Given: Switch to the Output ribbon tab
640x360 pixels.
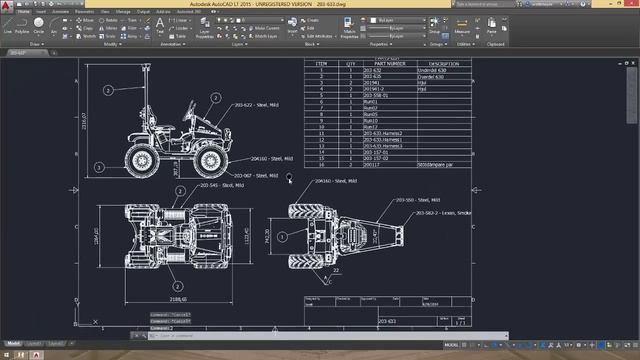Looking at the screenshot, I should [143, 12].
